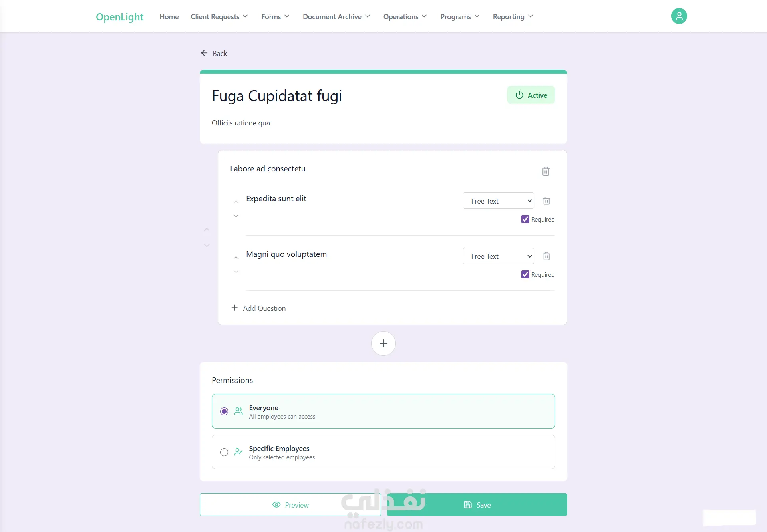
Task: Open the Reporting menu
Action: coord(513,16)
